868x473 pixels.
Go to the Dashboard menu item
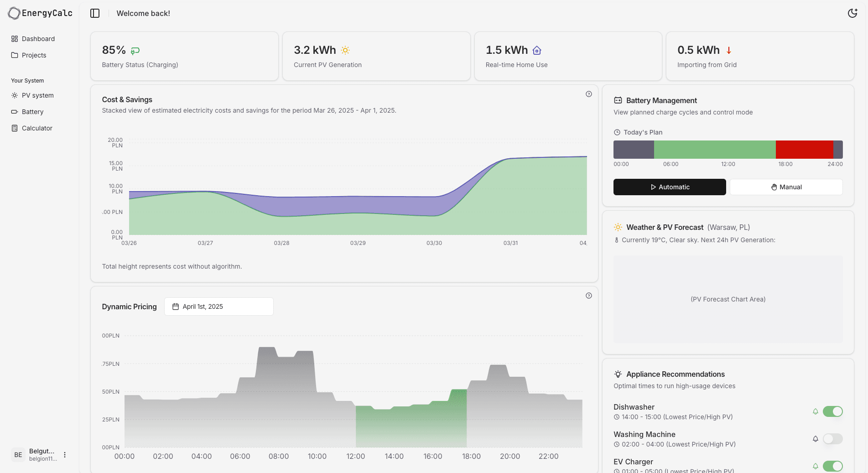[x=38, y=39]
